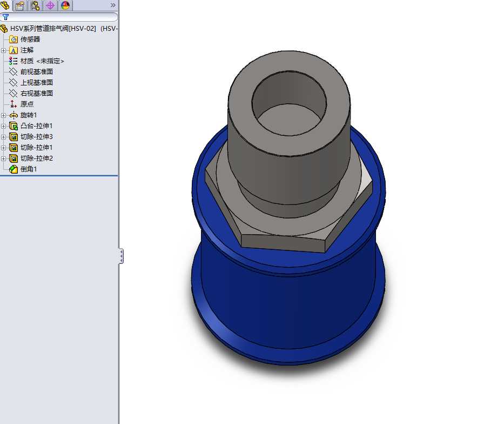Screen dimensions: 504x424
Task: Click the 切除-拉伸2 cut extrude icon
Action: [x=14, y=158]
